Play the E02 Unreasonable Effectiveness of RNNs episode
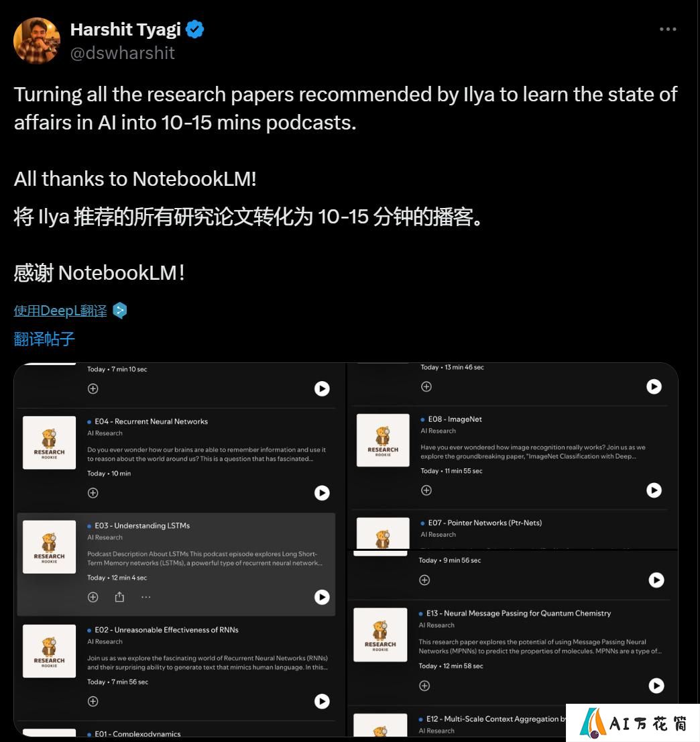Viewport: 700px width, 742px height. (x=322, y=701)
